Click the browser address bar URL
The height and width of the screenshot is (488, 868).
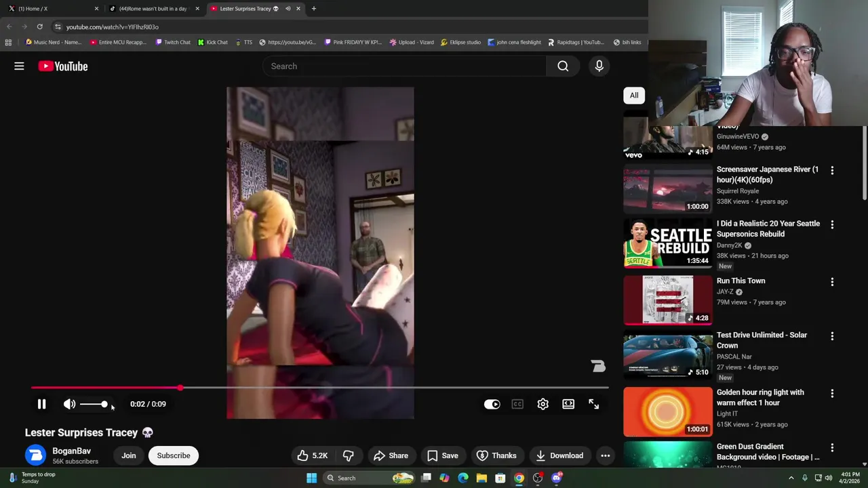[x=113, y=26]
